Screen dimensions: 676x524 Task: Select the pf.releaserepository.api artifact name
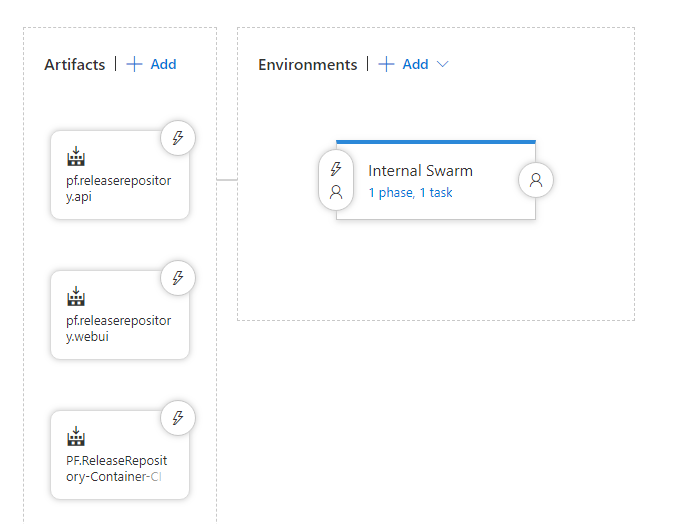point(111,188)
